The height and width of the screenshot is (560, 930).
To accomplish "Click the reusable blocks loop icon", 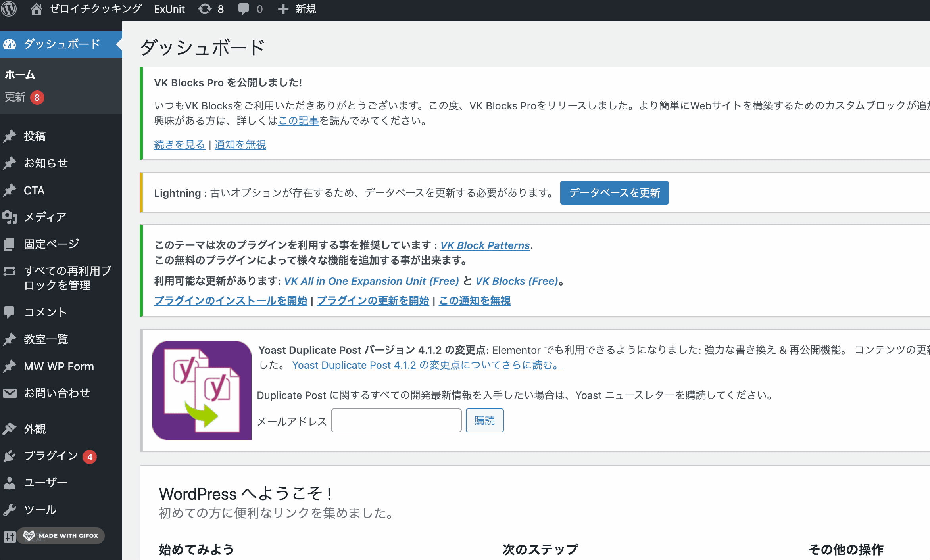I will click(x=10, y=271).
